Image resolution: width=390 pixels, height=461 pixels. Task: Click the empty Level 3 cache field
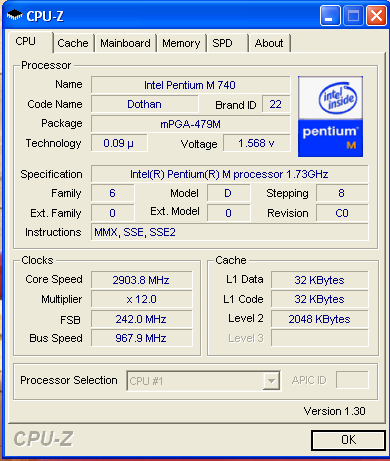(x=320, y=338)
